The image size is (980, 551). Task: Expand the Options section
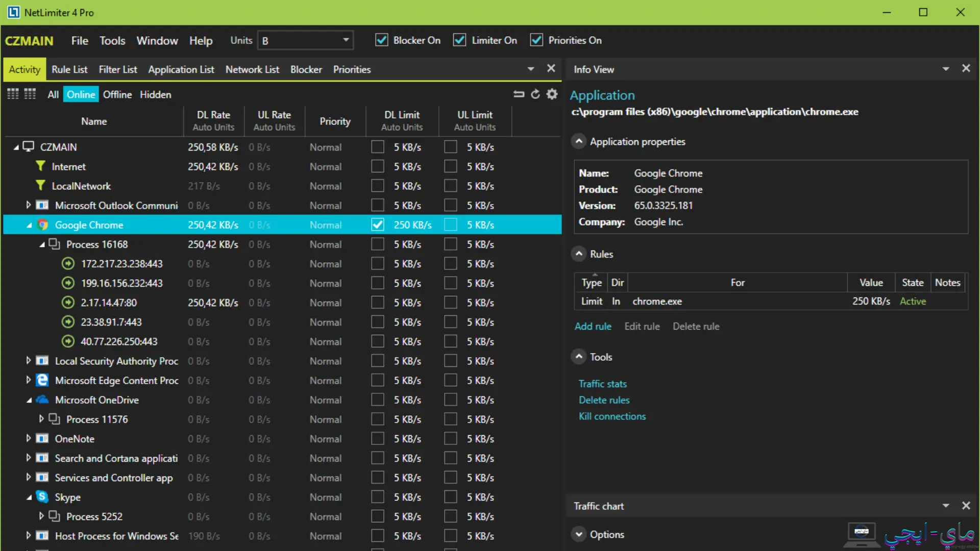pos(579,534)
